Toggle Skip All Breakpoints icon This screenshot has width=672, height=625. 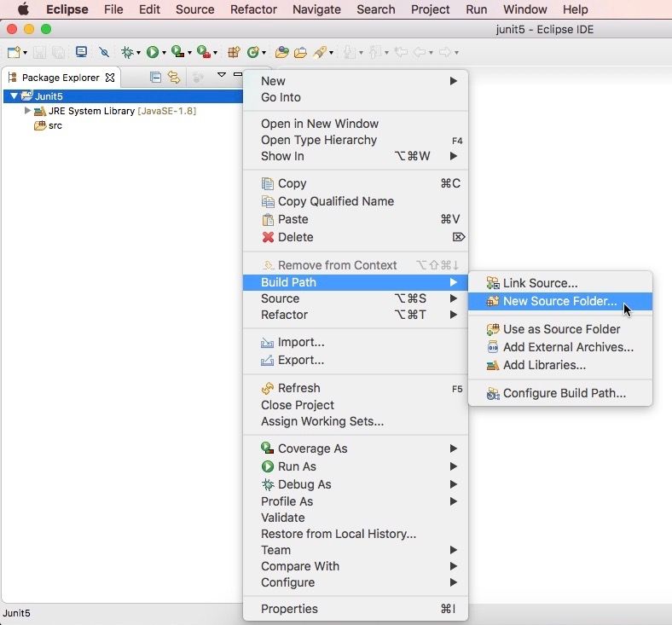point(104,52)
